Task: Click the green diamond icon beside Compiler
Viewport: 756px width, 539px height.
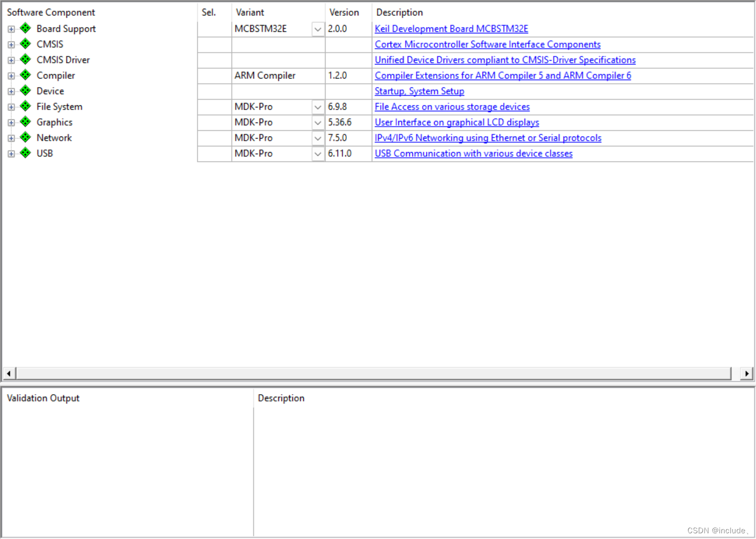Action: [25, 75]
